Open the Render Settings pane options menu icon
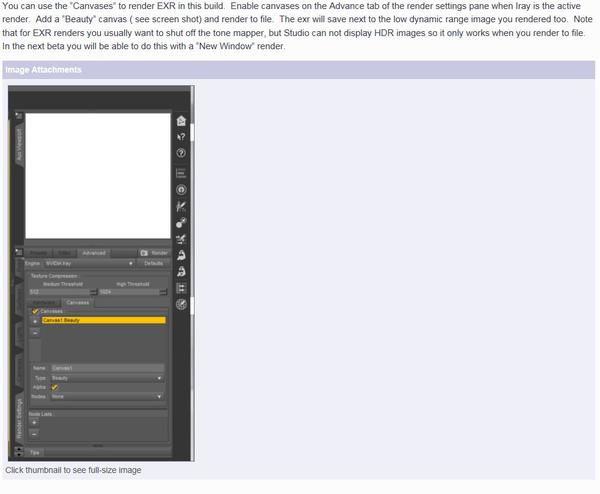This screenshot has height=494, width=600. 19,252
